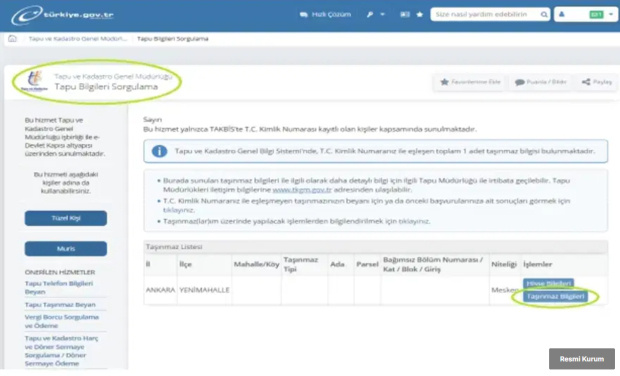This screenshot has width=620, height=376.
Task: Click 'tıklayınız' link under unmatched properties note
Action: [x=178, y=210]
